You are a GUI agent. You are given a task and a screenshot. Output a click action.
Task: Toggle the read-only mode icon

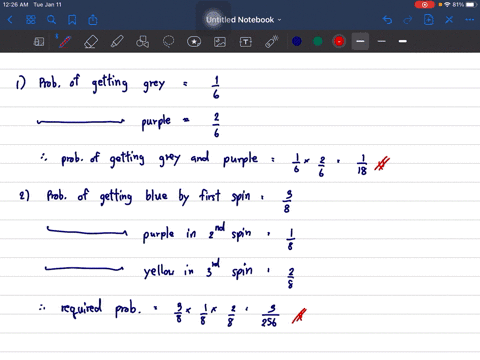(x=39, y=42)
